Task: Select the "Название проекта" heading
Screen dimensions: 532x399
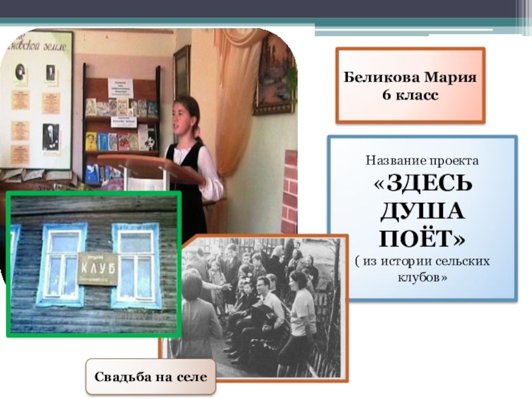Action: (422, 160)
